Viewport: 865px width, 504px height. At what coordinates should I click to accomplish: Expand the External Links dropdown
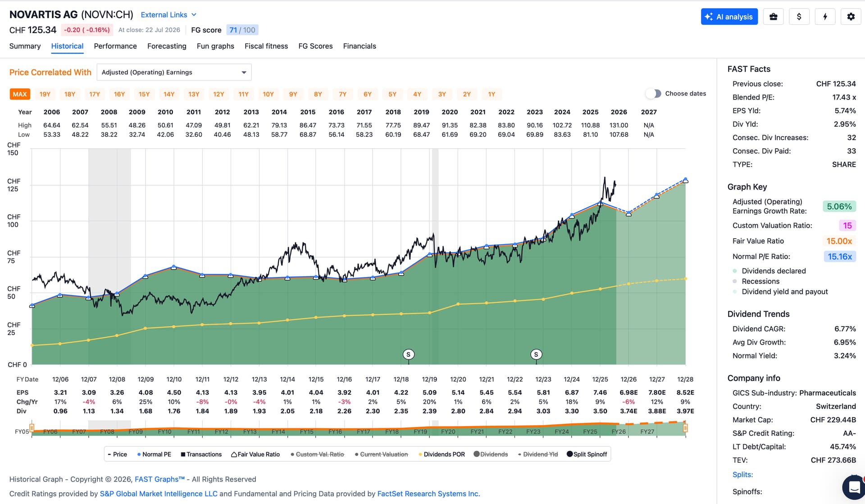pyautogui.click(x=168, y=15)
